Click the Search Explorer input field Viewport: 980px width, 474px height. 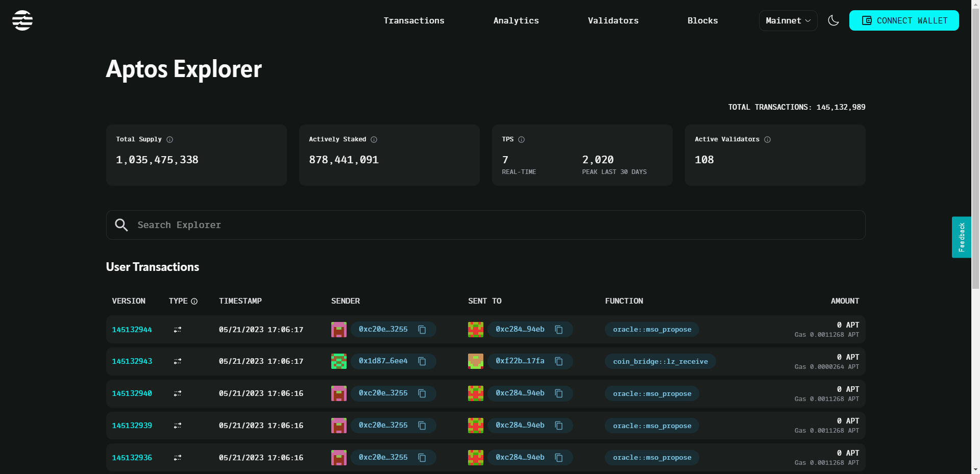tap(485, 225)
